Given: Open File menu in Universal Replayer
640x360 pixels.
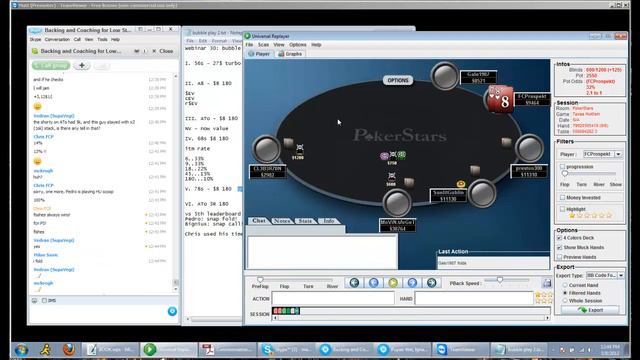Looking at the screenshot, I should 249,44.
